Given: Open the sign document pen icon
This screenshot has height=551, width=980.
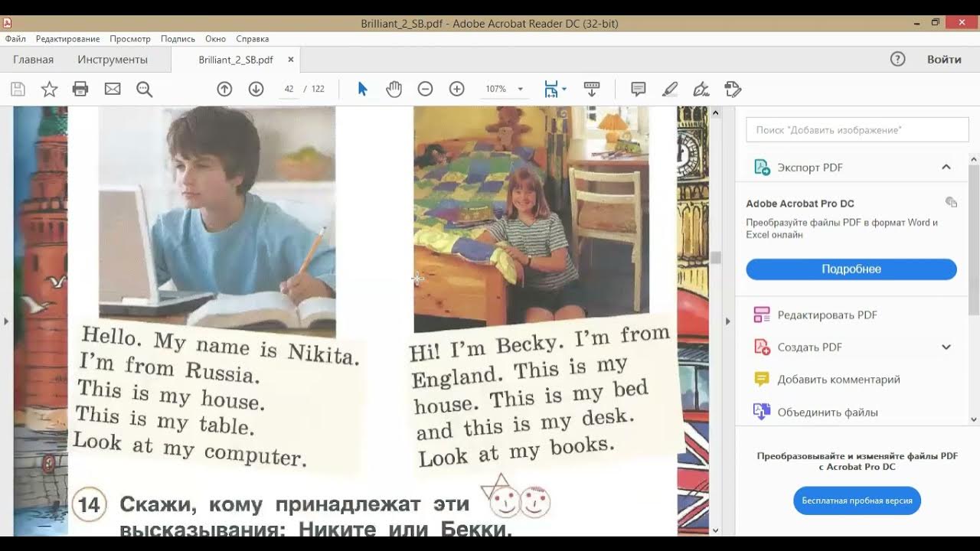Looking at the screenshot, I should (701, 90).
